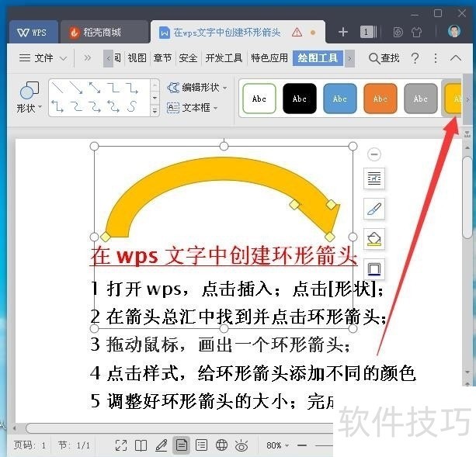Click the text line 3 拖动鼠标

click(220, 344)
